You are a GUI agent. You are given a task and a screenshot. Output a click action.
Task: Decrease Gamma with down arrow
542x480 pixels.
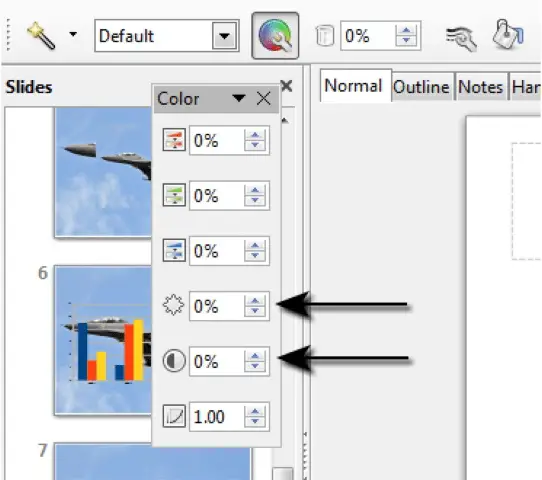(x=255, y=422)
